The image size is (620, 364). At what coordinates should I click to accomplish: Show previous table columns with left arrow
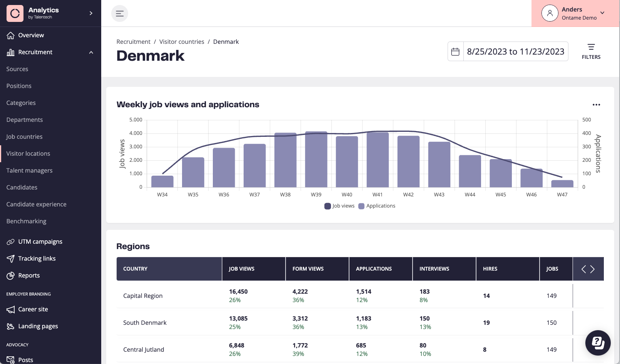584,269
